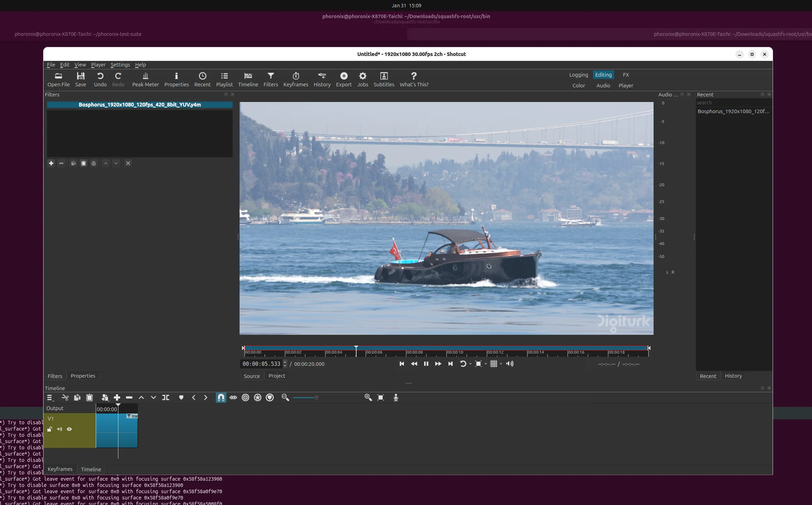Switch to the Keyframes tab
This screenshot has width=812, height=505.
[x=60, y=469]
